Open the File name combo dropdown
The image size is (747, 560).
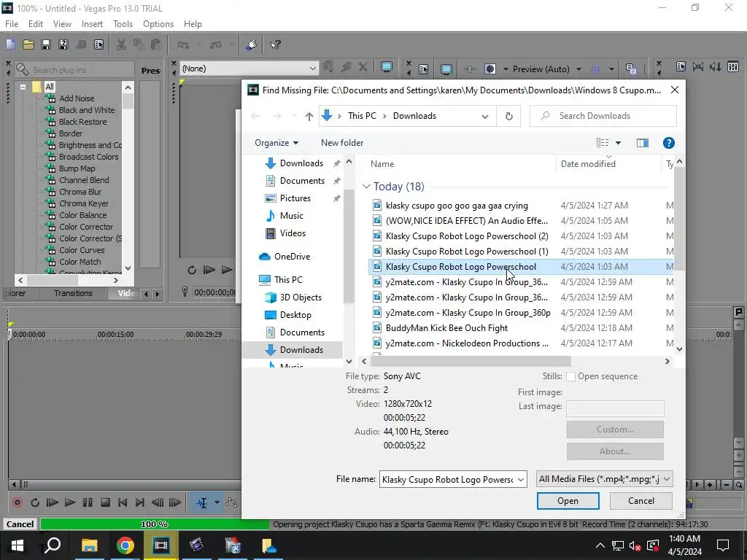[521, 480]
